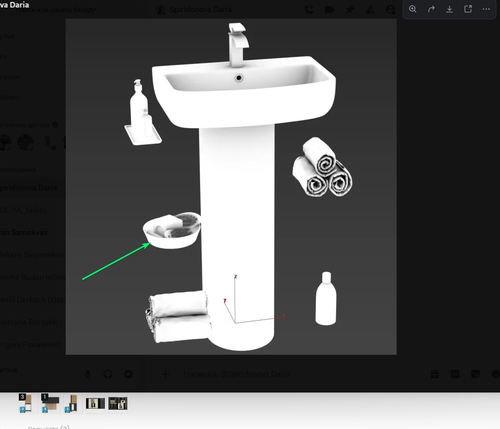
Task: Open the Ruden Infinit conversation
Action: tap(32, 277)
